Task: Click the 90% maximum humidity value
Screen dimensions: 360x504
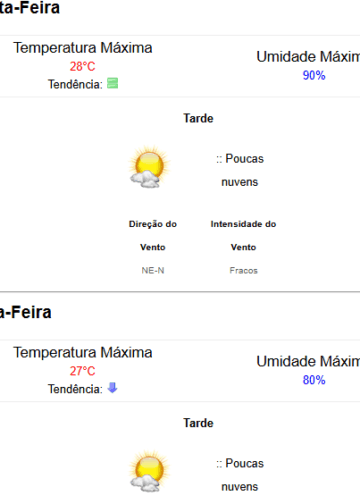Action: [314, 75]
